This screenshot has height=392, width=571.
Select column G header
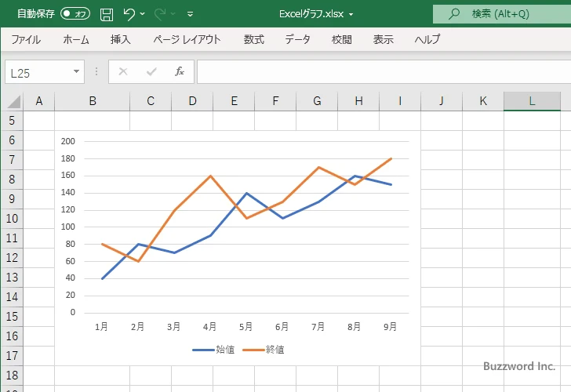tap(317, 101)
